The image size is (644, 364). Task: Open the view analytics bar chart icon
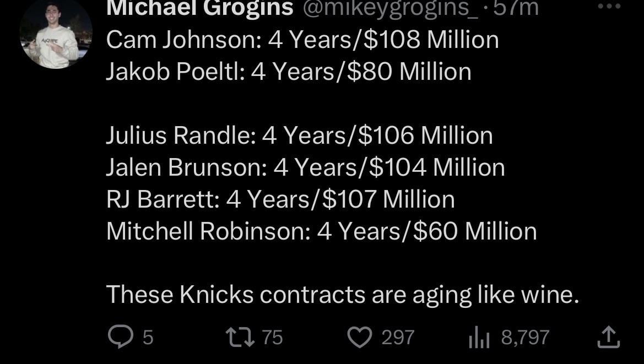478,338
